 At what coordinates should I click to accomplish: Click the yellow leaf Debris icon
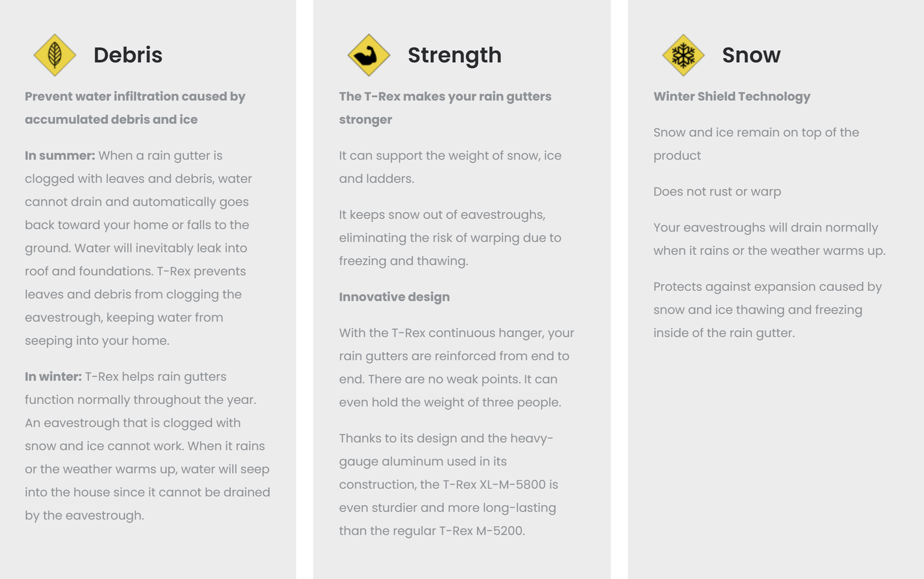coord(55,55)
